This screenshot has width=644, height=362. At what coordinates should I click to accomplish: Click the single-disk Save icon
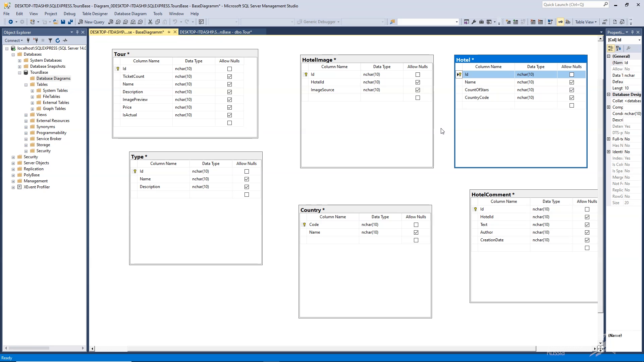click(63, 22)
